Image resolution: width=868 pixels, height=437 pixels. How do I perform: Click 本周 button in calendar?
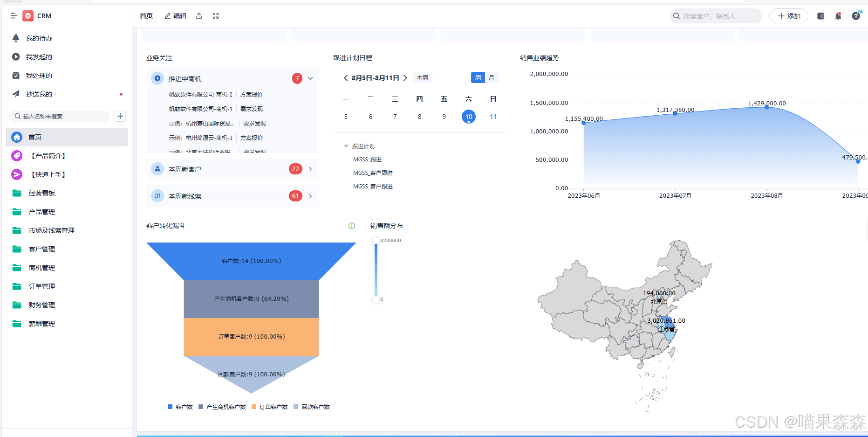coord(423,78)
